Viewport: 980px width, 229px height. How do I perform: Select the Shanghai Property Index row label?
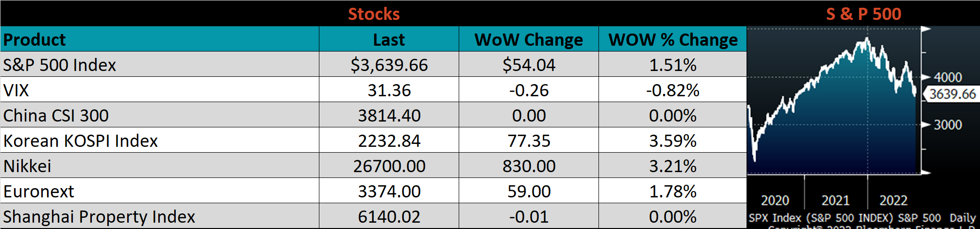point(99,217)
